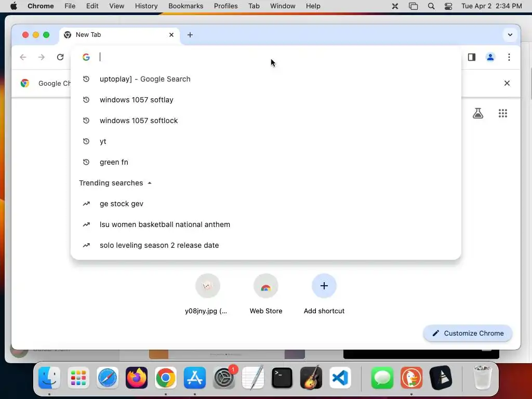Open the Apple menu
The width and height of the screenshot is (532, 399).
(14, 6)
